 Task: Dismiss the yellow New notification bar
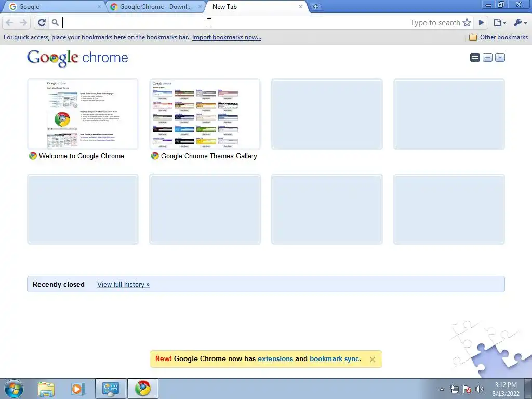(x=372, y=360)
